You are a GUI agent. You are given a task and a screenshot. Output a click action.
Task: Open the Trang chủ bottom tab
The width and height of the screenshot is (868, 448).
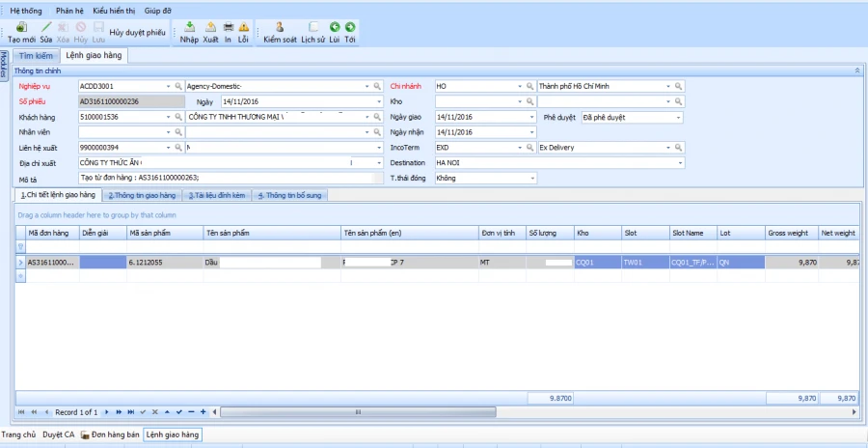point(18,434)
